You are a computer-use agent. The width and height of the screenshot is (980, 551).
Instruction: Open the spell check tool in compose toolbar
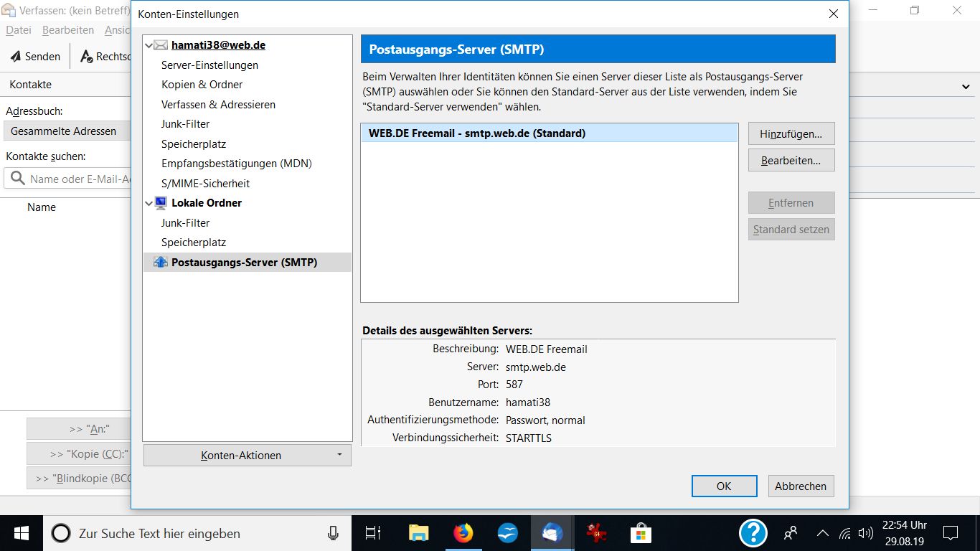click(x=105, y=56)
